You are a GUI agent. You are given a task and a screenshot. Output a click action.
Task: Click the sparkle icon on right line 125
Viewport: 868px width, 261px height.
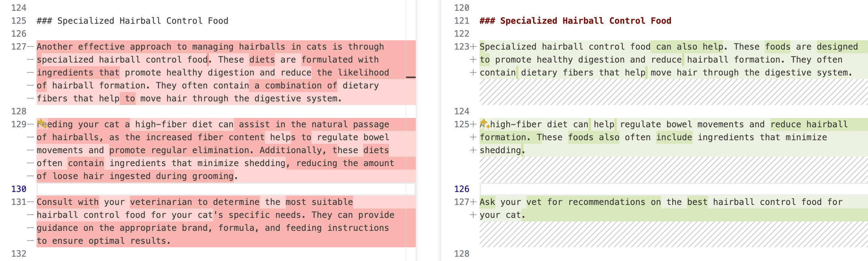485,123
